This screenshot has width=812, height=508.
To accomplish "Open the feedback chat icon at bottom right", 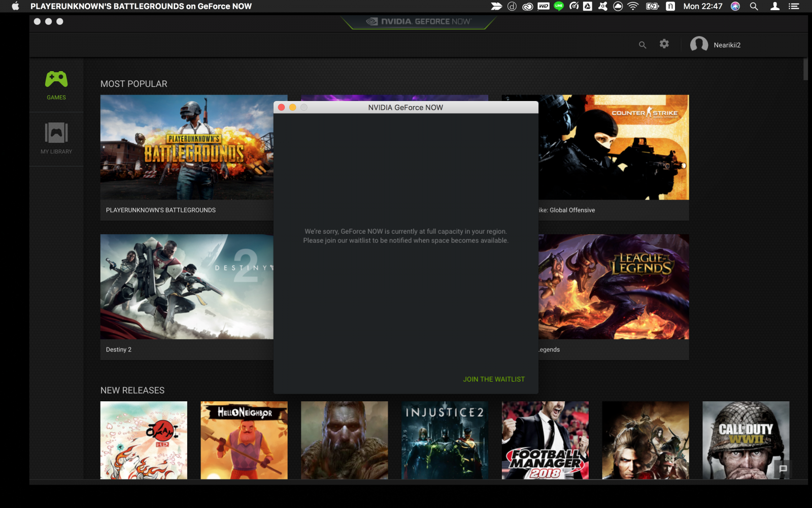I will 783,469.
